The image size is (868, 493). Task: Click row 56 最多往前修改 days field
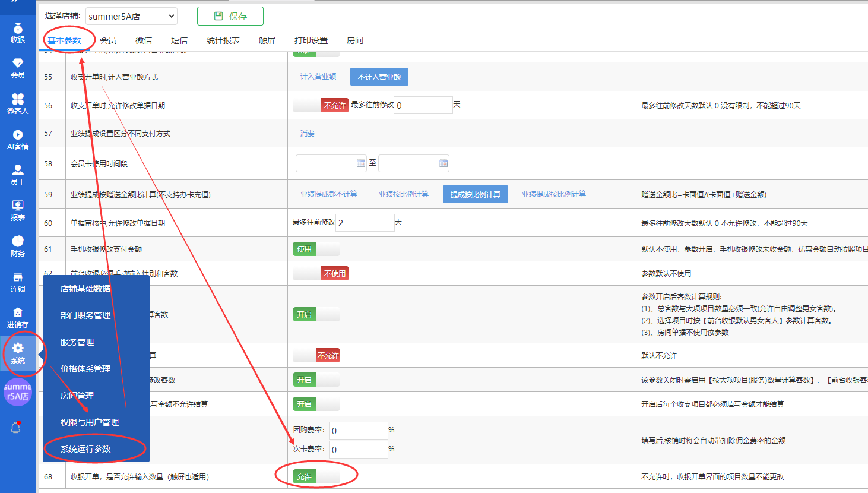(x=423, y=105)
